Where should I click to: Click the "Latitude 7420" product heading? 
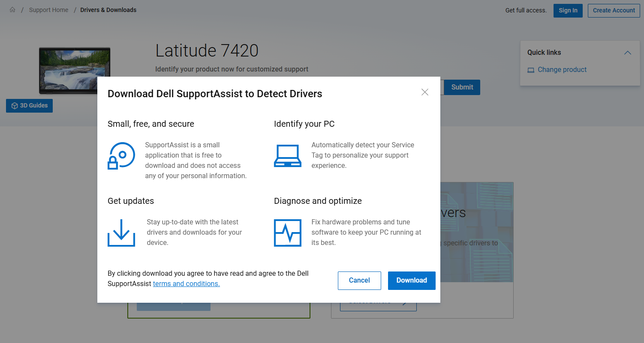pyautogui.click(x=207, y=51)
